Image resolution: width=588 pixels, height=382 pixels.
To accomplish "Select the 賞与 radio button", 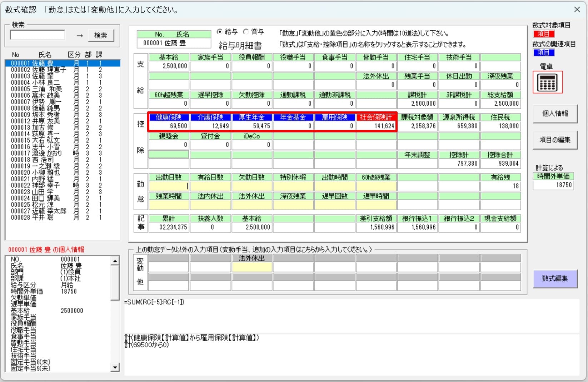I will (x=246, y=32).
